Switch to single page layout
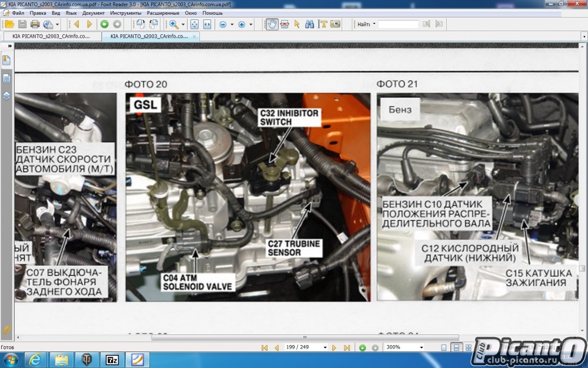 [443, 348]
